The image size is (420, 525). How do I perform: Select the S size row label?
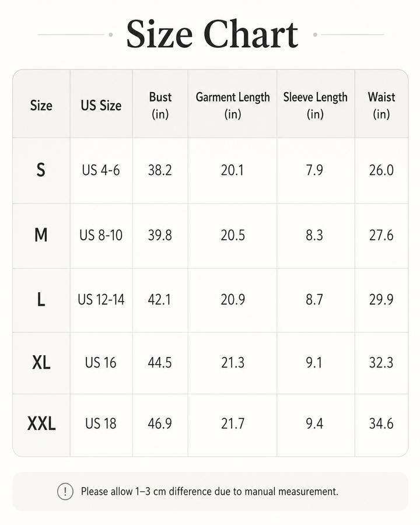coord(41,170)
